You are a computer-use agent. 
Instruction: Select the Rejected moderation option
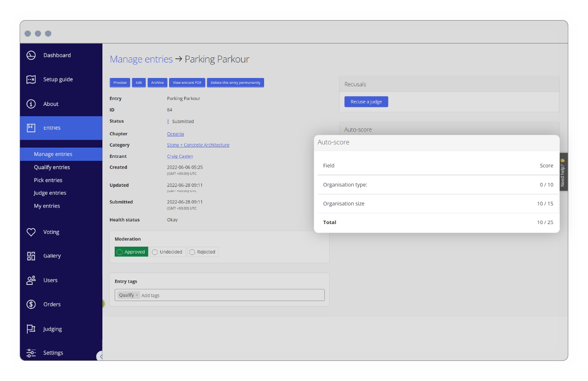[202, 252]
